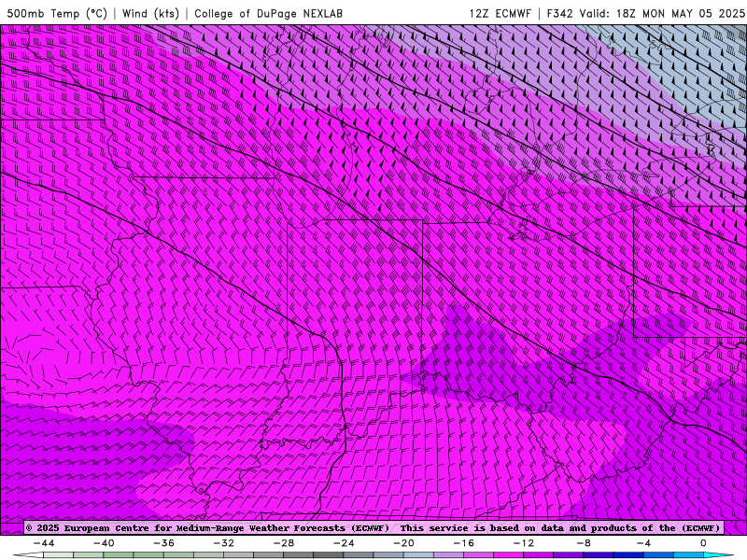Click the 0 colorbar label
This screenshot has height=560, width=747.
pyautogui.click(x=703, y=543)
